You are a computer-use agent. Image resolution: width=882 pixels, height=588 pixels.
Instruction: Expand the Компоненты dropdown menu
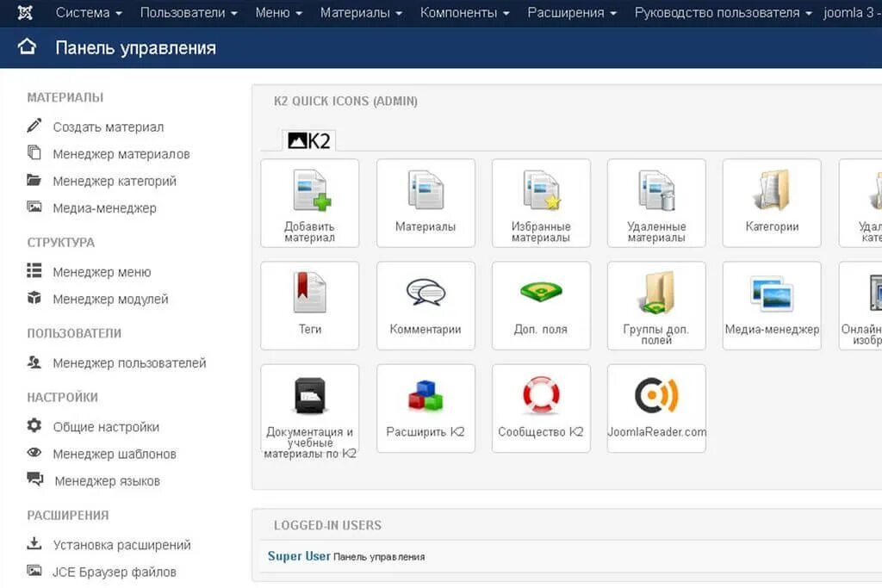click(464, 12)
